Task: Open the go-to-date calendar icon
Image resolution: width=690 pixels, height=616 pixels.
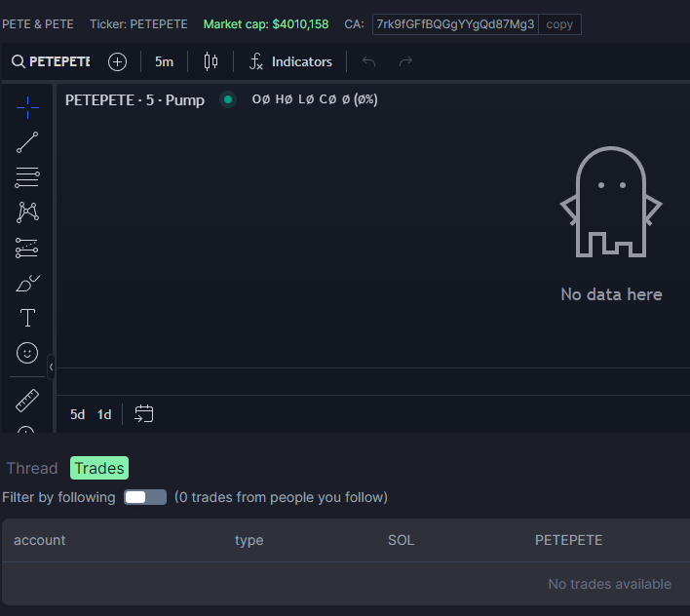Action: [x=144, y=413]
